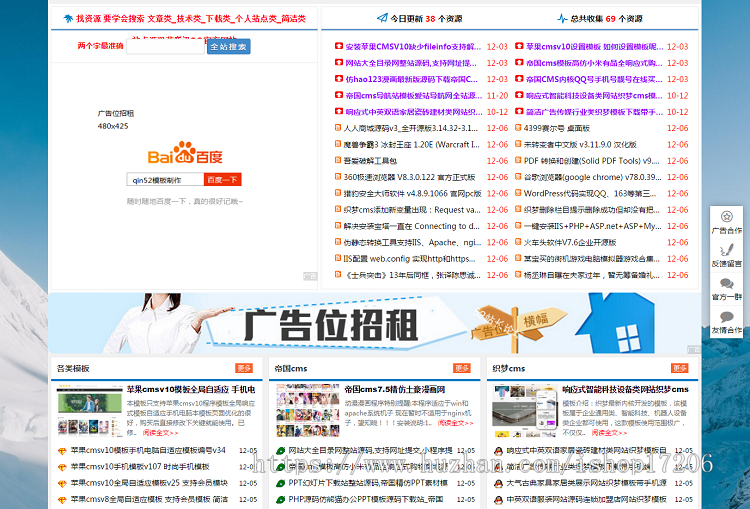Screen dimensions: 750x509
Task: Click QQ penguin icon beside 大气古典家具家居类展示
Action: pos(498,483)
